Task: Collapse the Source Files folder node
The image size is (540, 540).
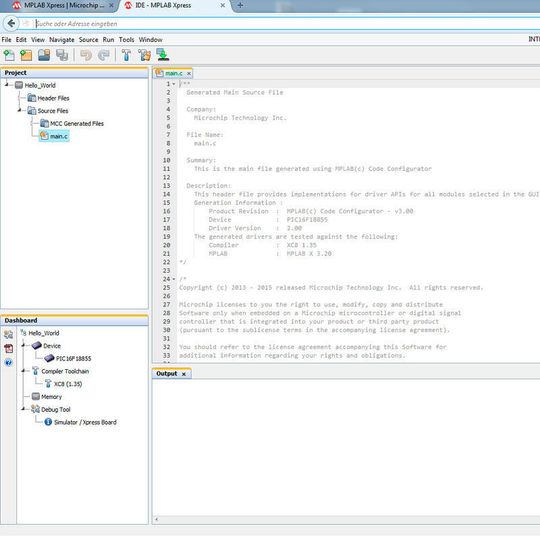Action: tap(19, 110)
